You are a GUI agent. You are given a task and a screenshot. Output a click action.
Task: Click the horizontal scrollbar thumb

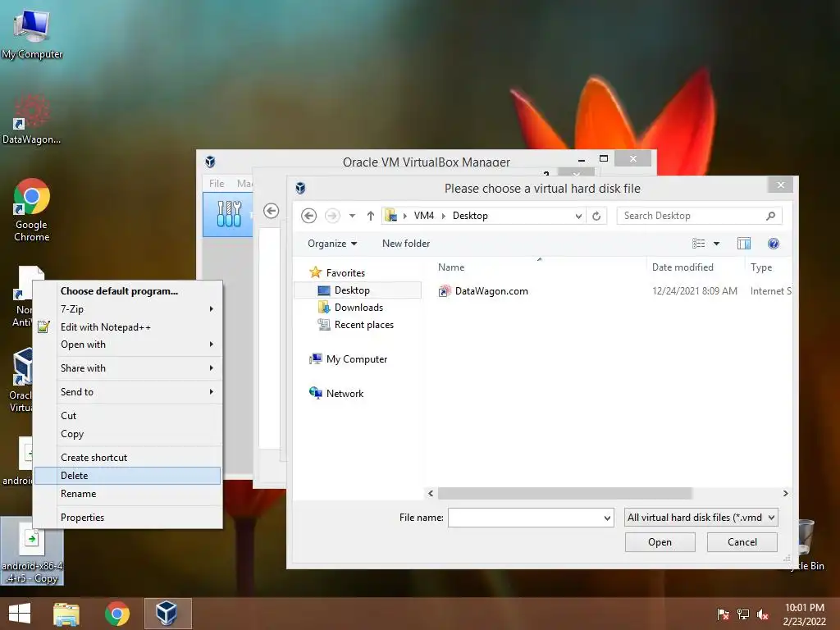click(x=565, y=493)
